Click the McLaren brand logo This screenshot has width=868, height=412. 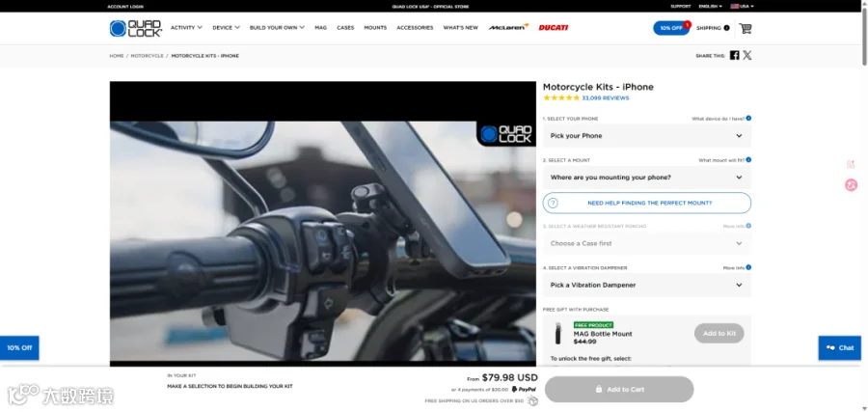tap(508, 28)
